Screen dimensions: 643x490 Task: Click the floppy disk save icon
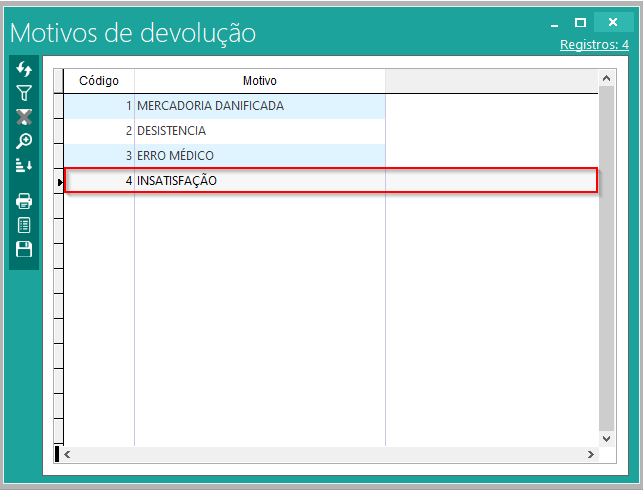click(x=24, y=249)
